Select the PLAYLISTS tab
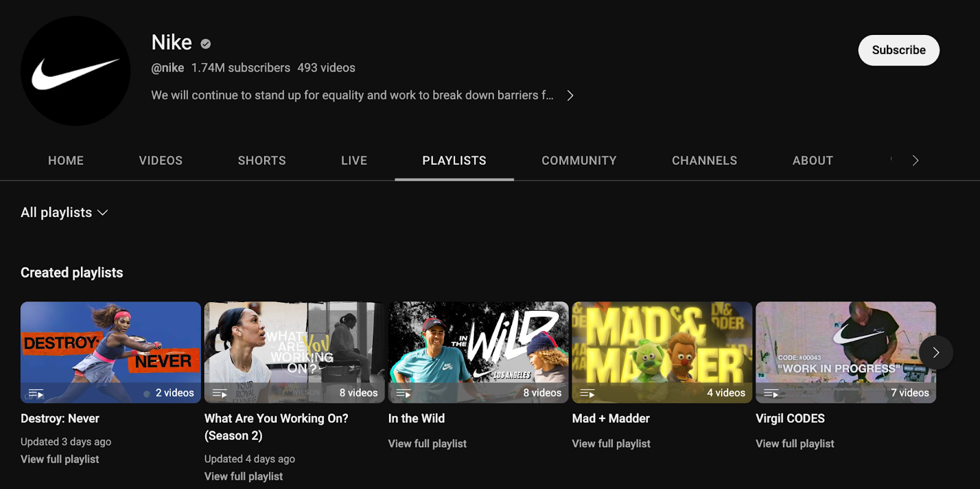This screenshot has width=980, height=489. click(454, 161)
